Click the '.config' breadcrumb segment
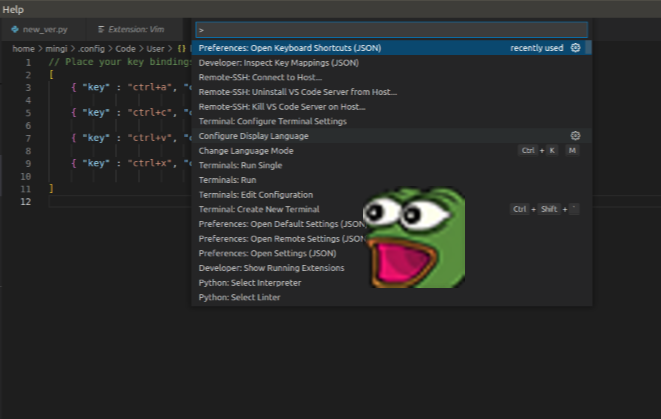This screenshot has height=419, width=661. [91, 49]
